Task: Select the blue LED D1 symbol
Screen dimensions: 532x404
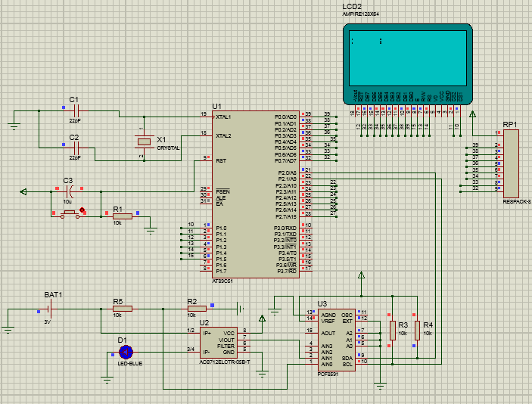Action: click(x=126, y=352)
